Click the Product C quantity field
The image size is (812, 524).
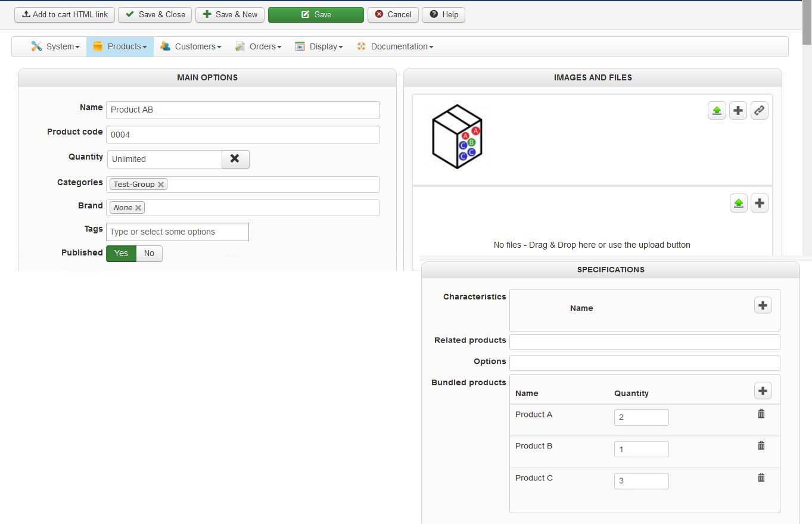pyautogui.click(x=642, y=481)
